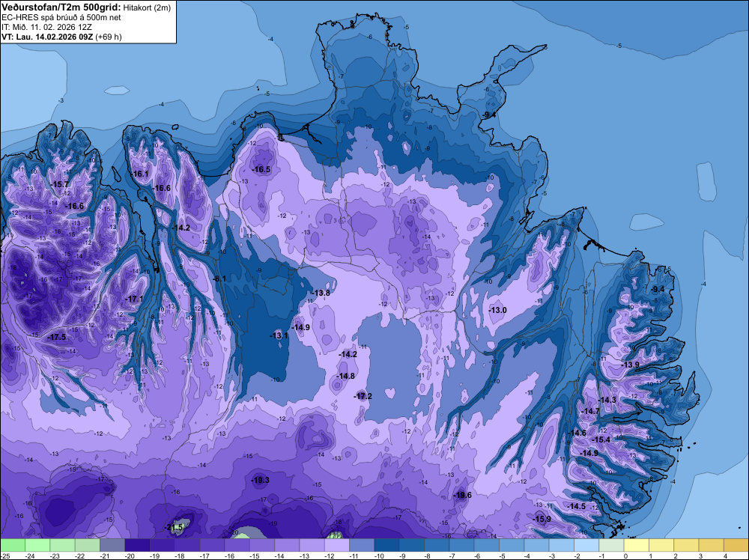Select the light green legend swatch between -24 and -23
The image size is (749, 560).
coord(37,545)
